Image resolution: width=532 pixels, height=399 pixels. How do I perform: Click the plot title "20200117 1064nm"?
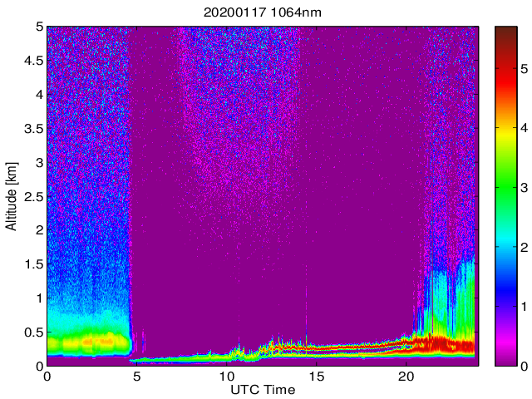click(x=262, y=13)
